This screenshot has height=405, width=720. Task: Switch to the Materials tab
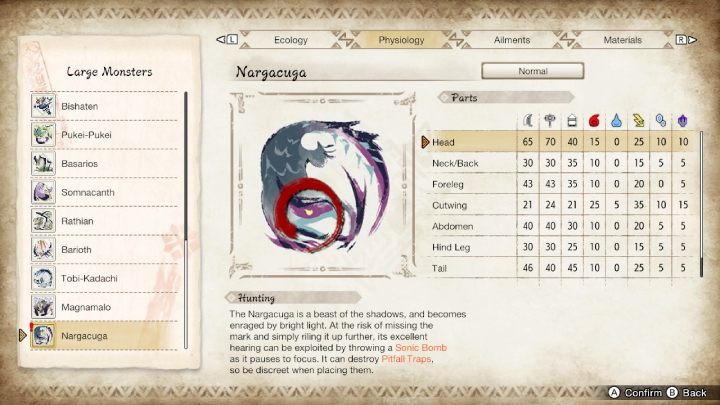622,40
